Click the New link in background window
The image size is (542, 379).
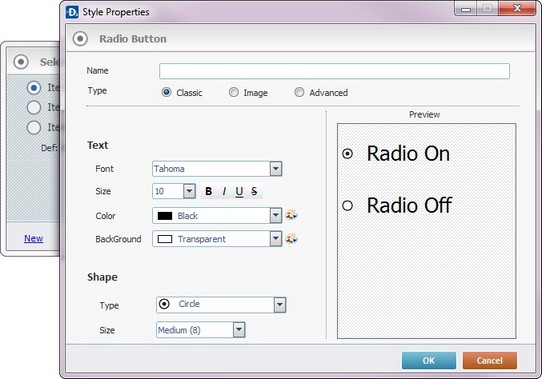click(34, 238)
